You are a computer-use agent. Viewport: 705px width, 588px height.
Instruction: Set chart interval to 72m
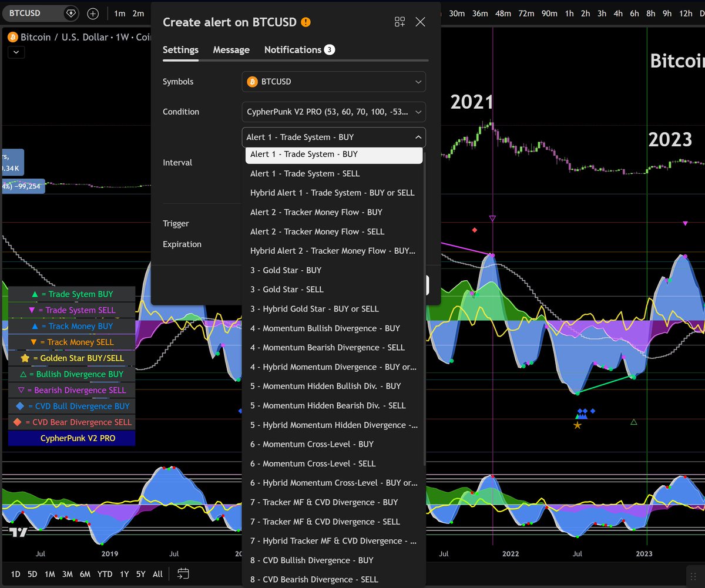526,14
